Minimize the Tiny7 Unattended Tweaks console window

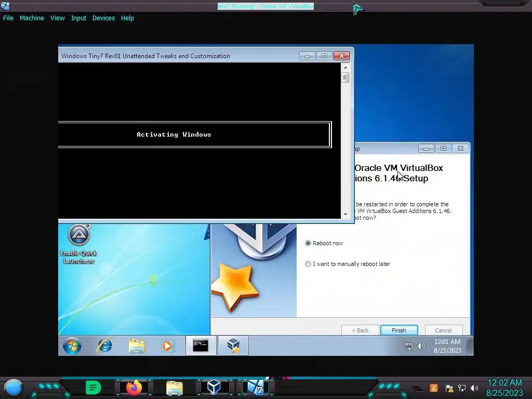308,56
